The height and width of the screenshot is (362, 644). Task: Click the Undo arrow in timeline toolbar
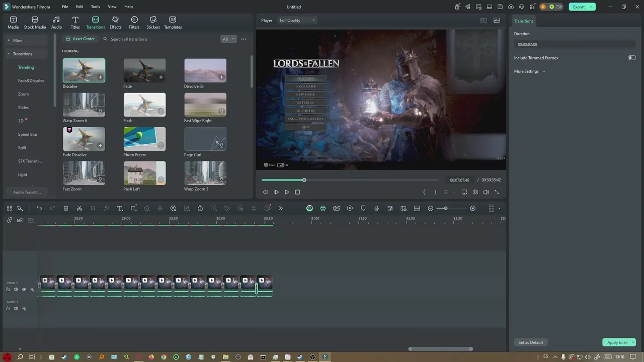tap(39, 208)
